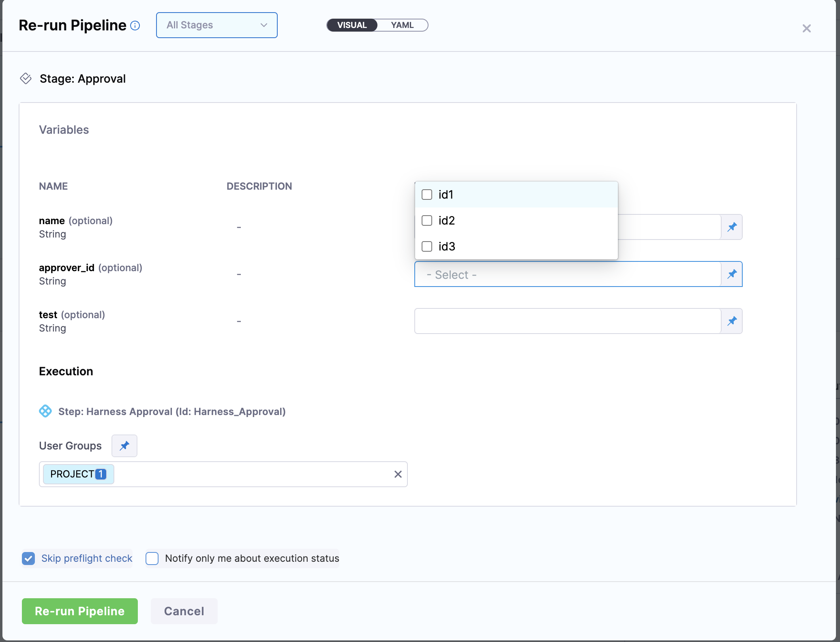840x642 pixels.
Task: Toggle the Skip preflight check checkbox
Action: point(28,559)
